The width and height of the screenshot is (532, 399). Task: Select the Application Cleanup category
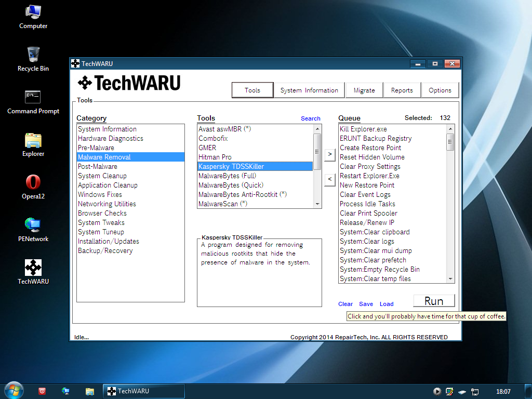click(130, 185)
